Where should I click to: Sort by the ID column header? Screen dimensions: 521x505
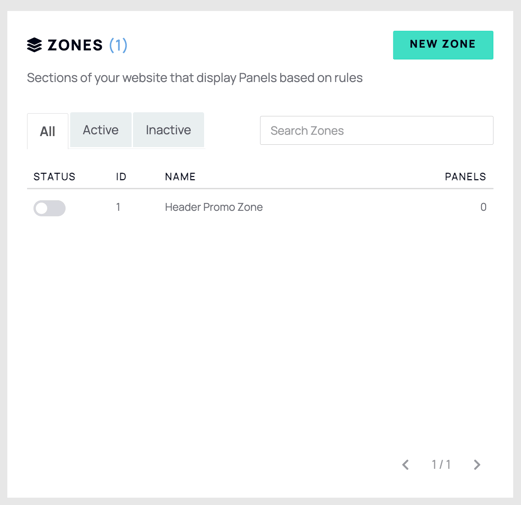121,176
